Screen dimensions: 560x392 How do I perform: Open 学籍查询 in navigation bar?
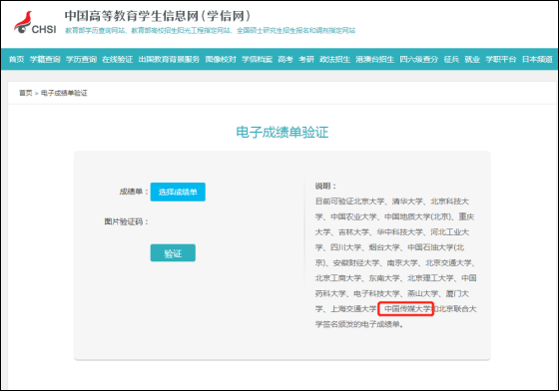point(45,59)
